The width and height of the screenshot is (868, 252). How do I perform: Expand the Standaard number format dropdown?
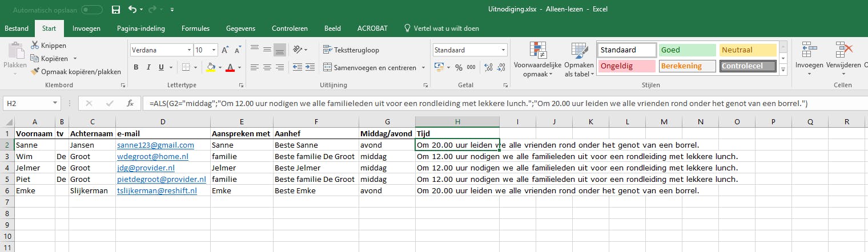tap(503, 50)
